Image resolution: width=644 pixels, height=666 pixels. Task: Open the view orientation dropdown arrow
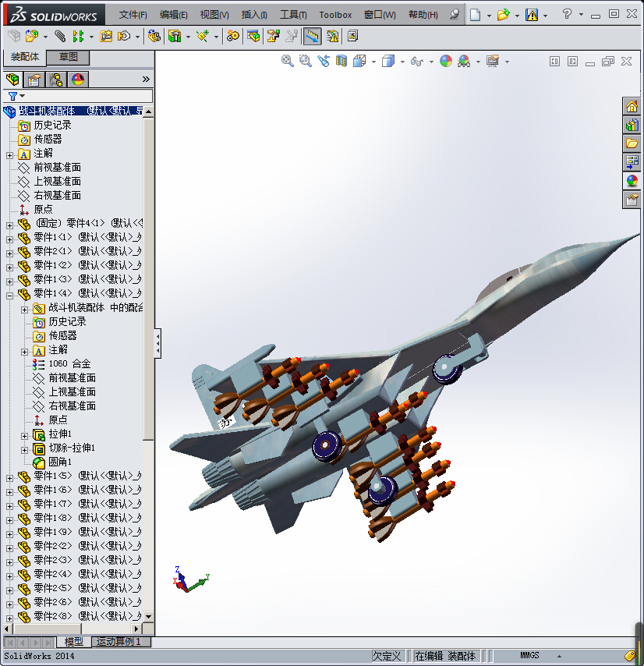pos(373,62)
